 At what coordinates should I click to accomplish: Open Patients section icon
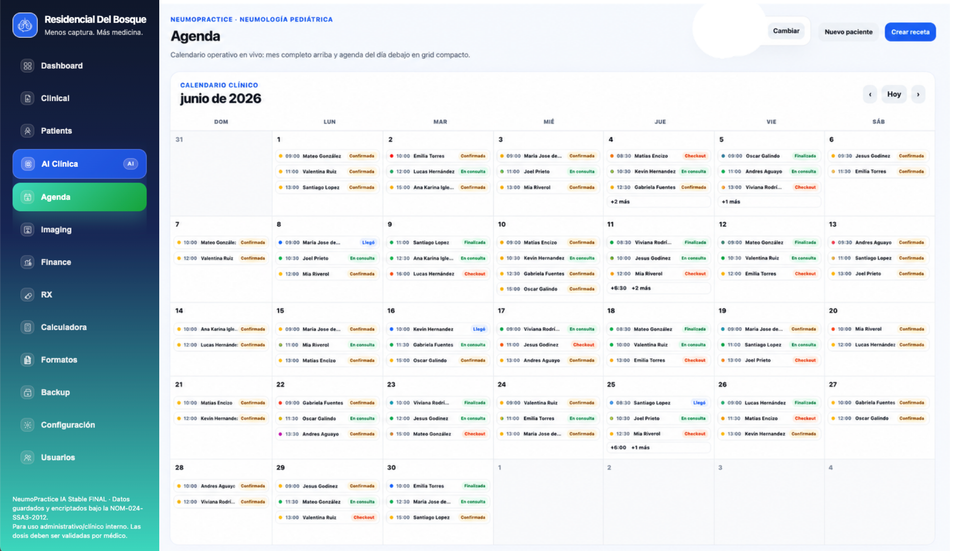tap(28, 131)
